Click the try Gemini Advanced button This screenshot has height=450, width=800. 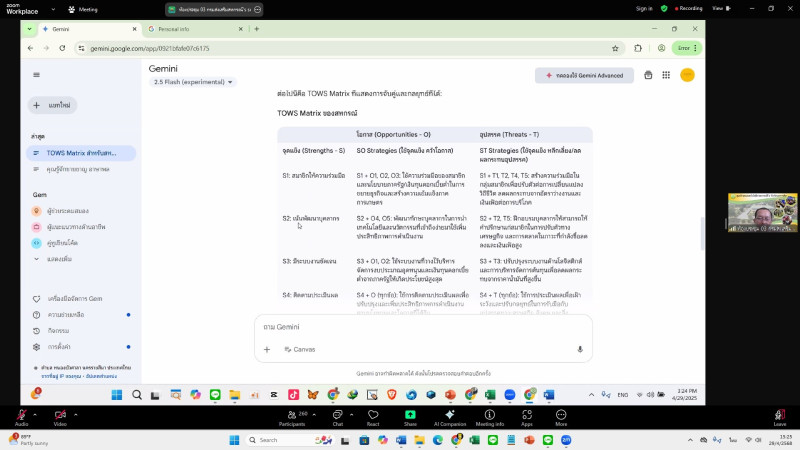pyautogui.click(x=584, y=76)
